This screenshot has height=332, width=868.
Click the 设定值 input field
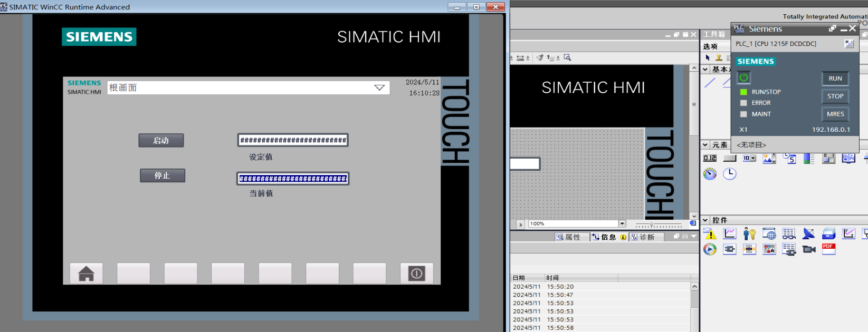click(293, 140)
